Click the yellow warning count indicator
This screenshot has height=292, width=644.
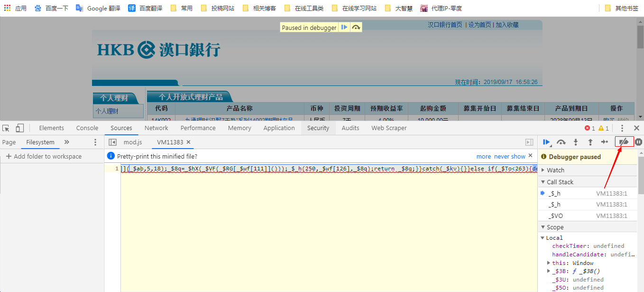pos(604,128)
